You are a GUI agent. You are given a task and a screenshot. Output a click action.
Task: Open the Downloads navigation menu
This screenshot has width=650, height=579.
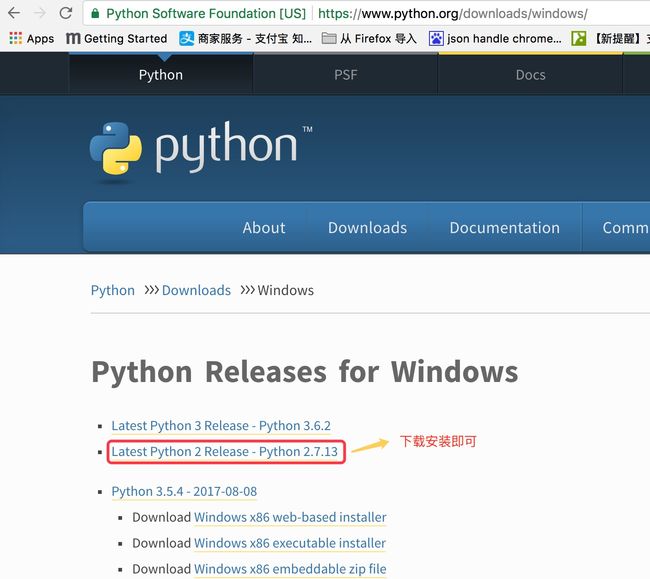click(x=367, y=228)
